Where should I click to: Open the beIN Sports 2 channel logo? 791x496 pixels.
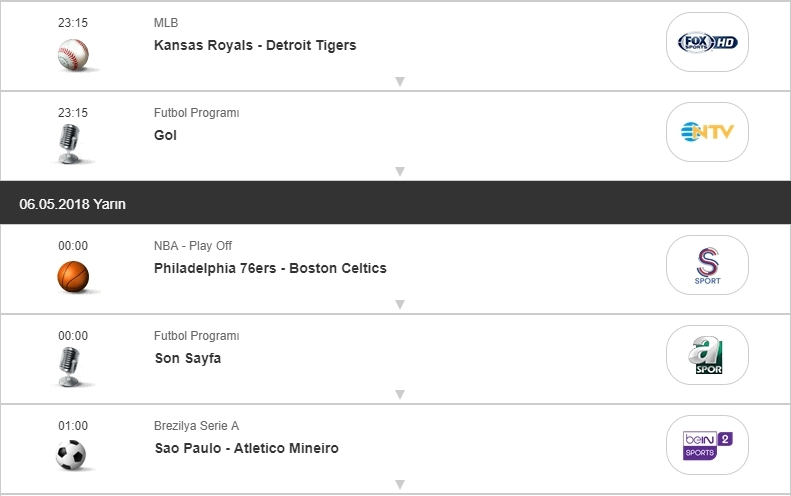(x=707, y=445)
